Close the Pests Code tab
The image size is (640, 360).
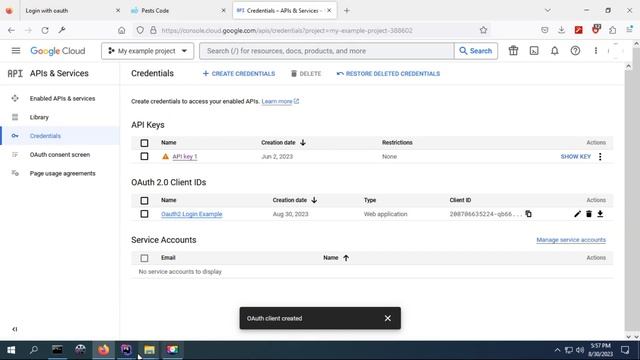tap(223, 11)
